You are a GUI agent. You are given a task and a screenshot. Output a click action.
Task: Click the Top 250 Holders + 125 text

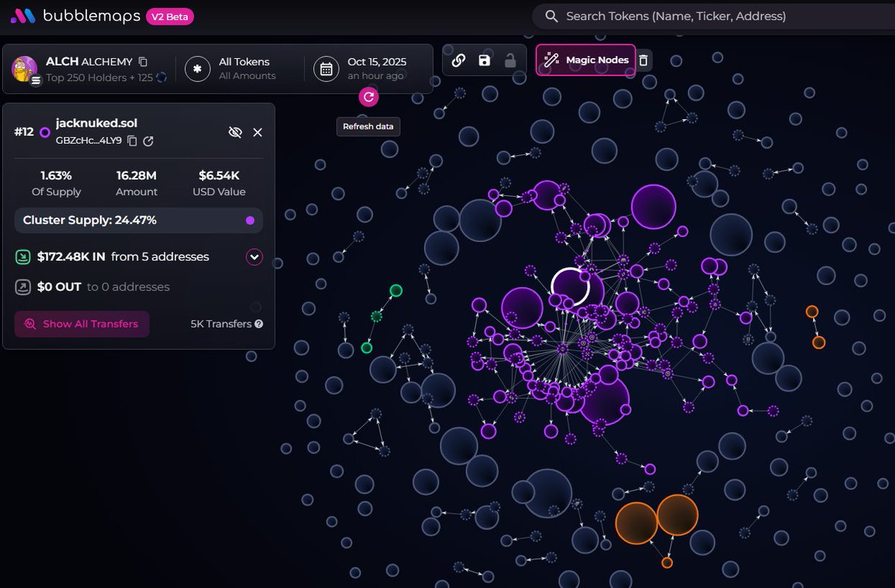point(99,78)
